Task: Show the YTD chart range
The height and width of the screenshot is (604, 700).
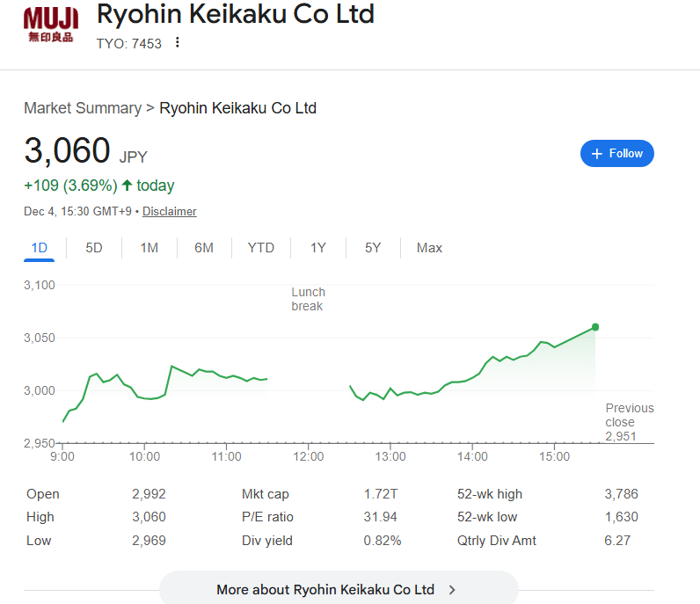Action: point(260,248)
